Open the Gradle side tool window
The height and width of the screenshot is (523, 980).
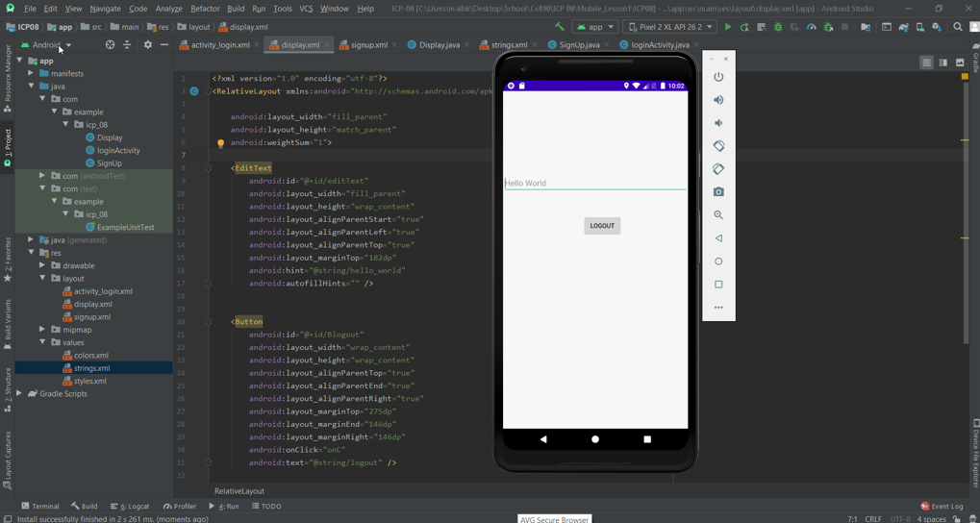(975, 58)
